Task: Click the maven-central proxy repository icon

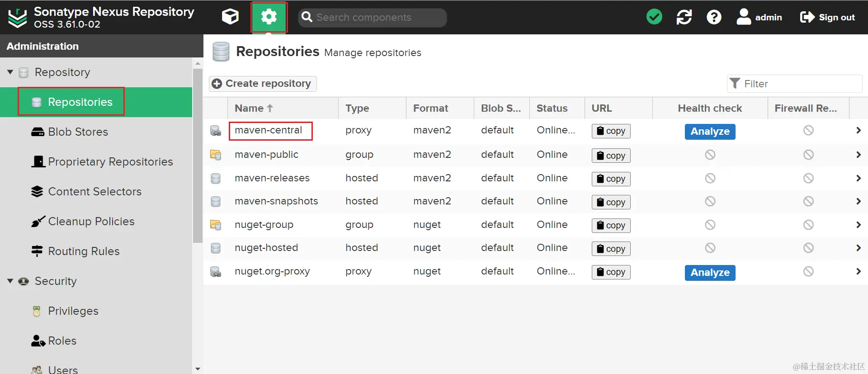Action: coord(216,131)
